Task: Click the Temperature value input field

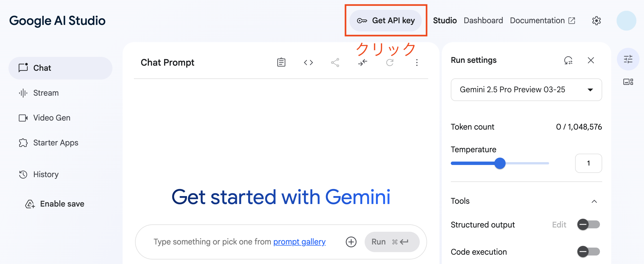Action: tap(589, 163)
